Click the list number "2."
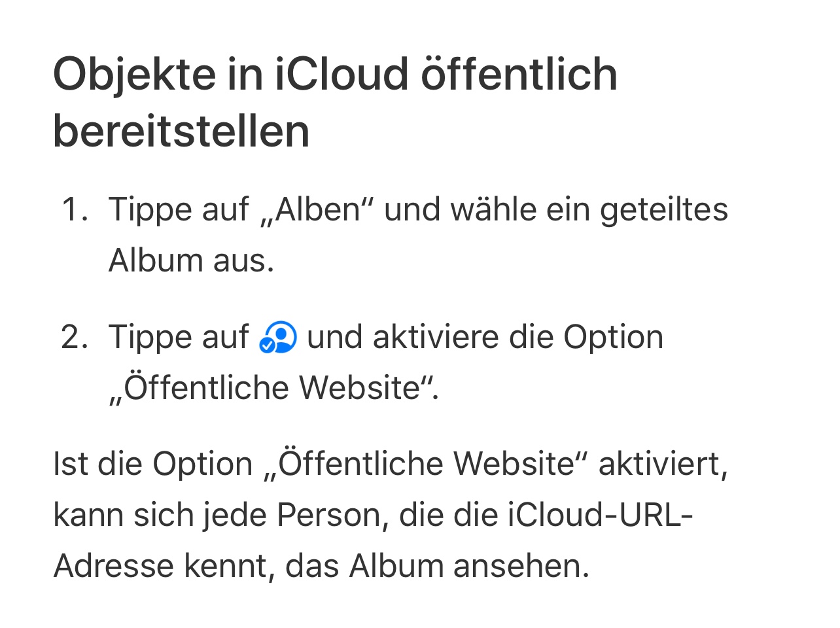 point(75,338)
